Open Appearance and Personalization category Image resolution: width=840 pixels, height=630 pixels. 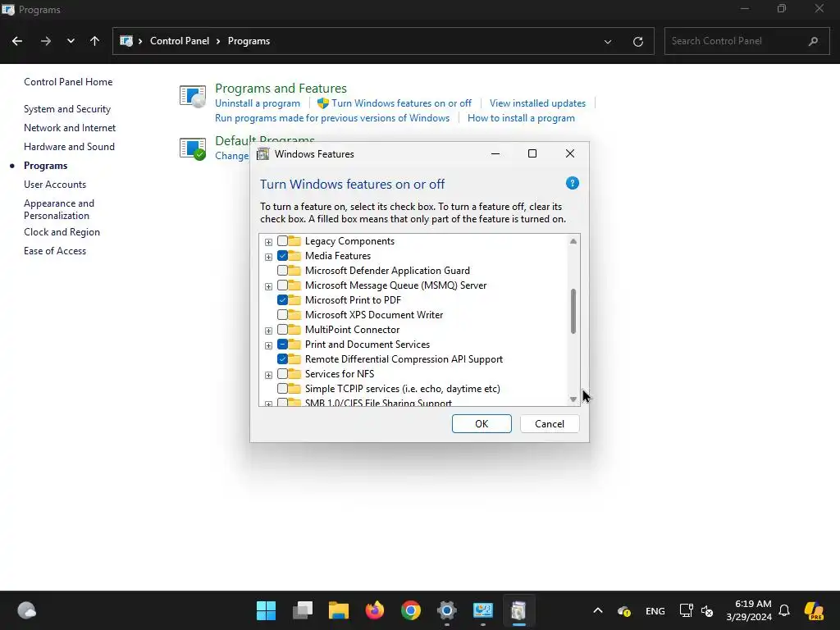[x=59, y=209]
